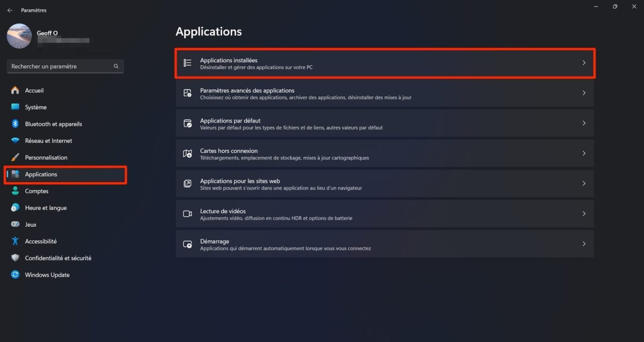Click the Jeux gamepad icon
This screenshot has width=644, height=342.
coord(15,224)
